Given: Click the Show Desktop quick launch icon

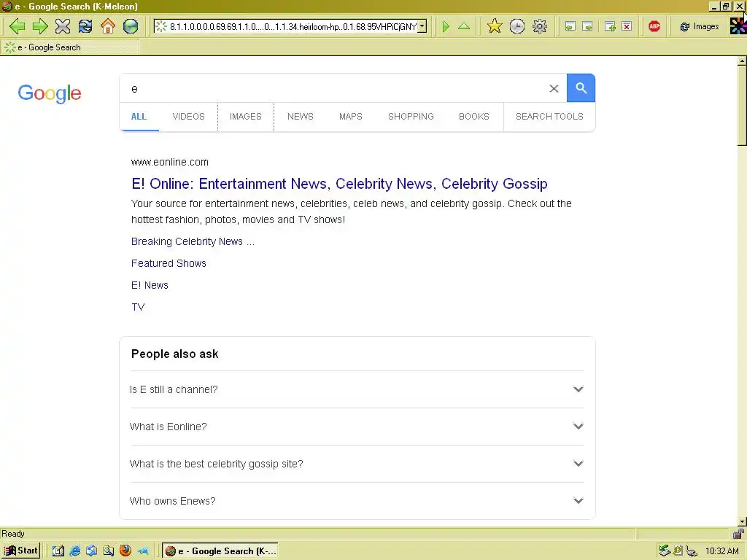Looking at the screenshot, I should coord(58,551).
